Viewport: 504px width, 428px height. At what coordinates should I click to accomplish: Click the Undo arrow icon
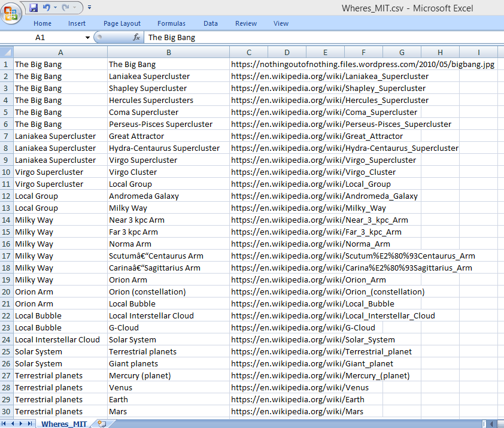[x=47, y=7]
